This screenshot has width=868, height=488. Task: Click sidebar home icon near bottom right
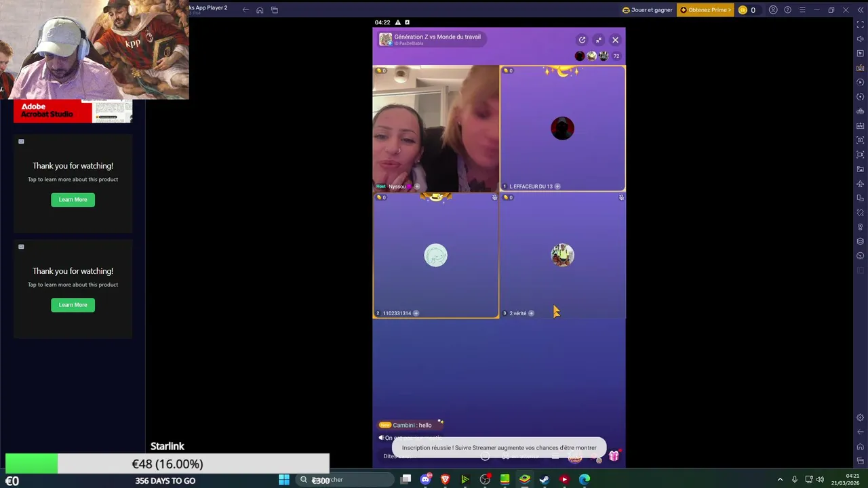(x=860, y=447)
